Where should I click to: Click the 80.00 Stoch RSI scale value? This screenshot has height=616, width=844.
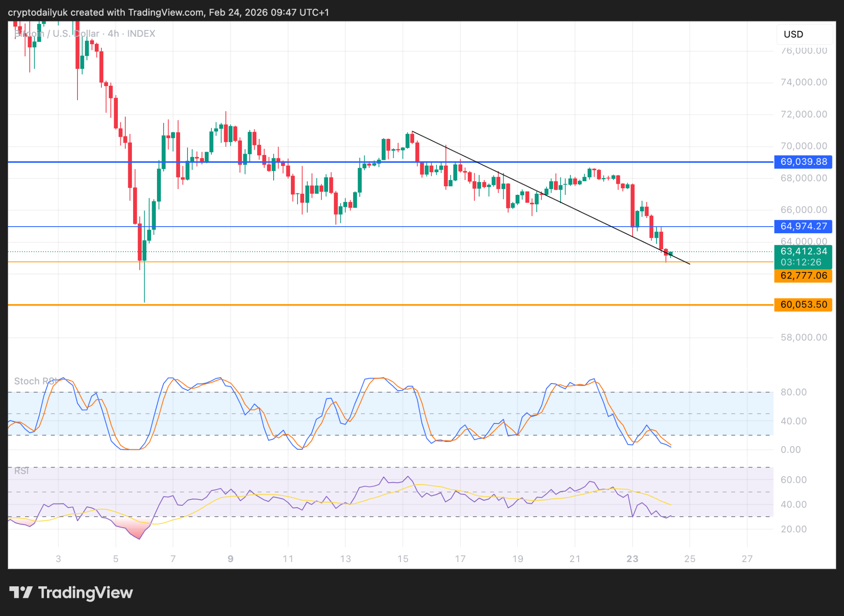[793, 392]
